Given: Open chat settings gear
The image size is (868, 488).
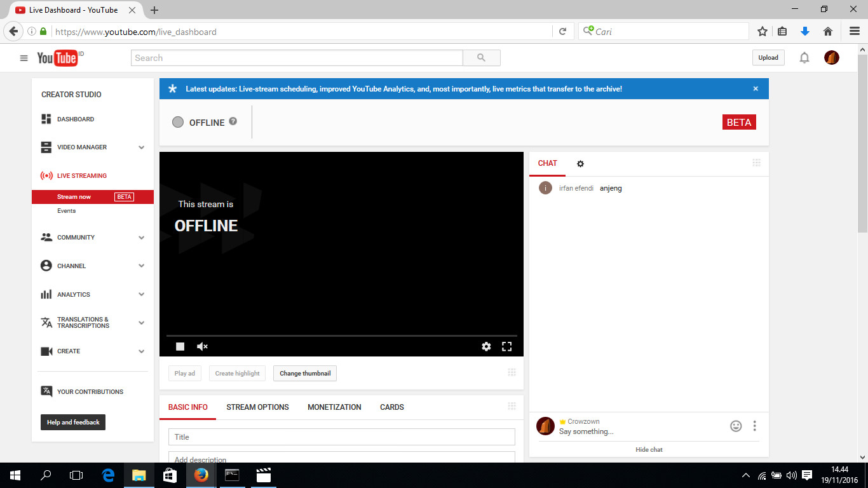Looking at the screenshot, I should [x=580, y=163].
